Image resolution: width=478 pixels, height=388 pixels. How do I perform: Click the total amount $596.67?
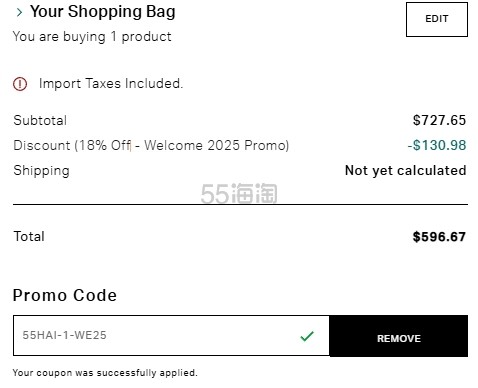coord(439,237)
